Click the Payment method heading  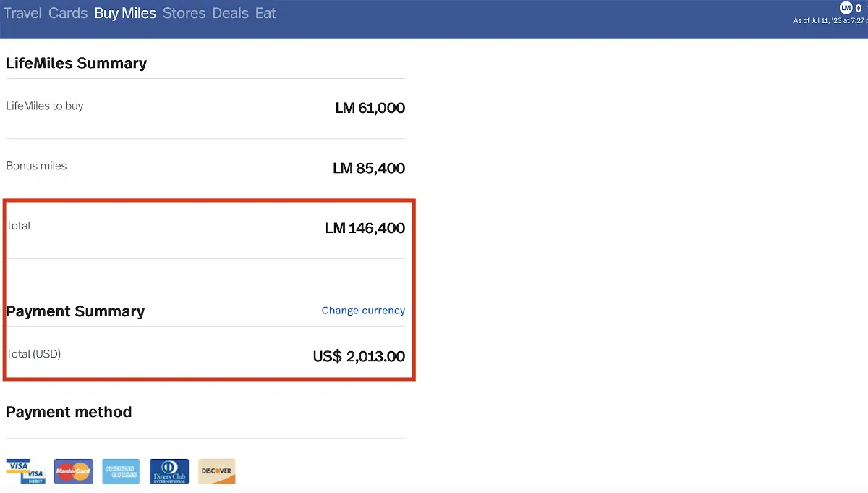69,412
